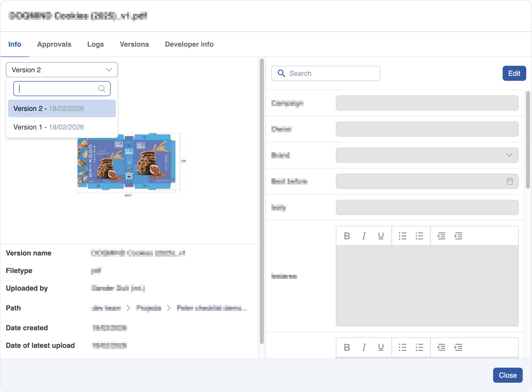Click the second greyed-out metadata field
This screenshot has width=532, height=392.
(x=427, y=129)
